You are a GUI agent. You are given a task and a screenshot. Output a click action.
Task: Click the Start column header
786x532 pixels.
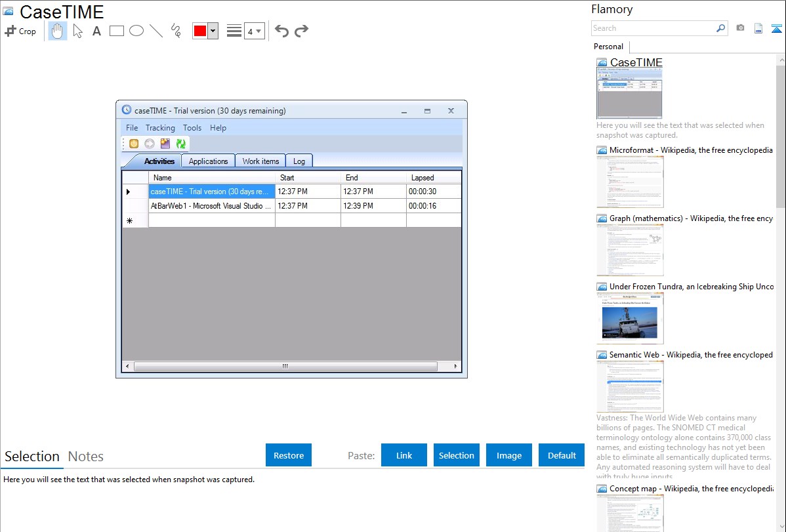308,178
